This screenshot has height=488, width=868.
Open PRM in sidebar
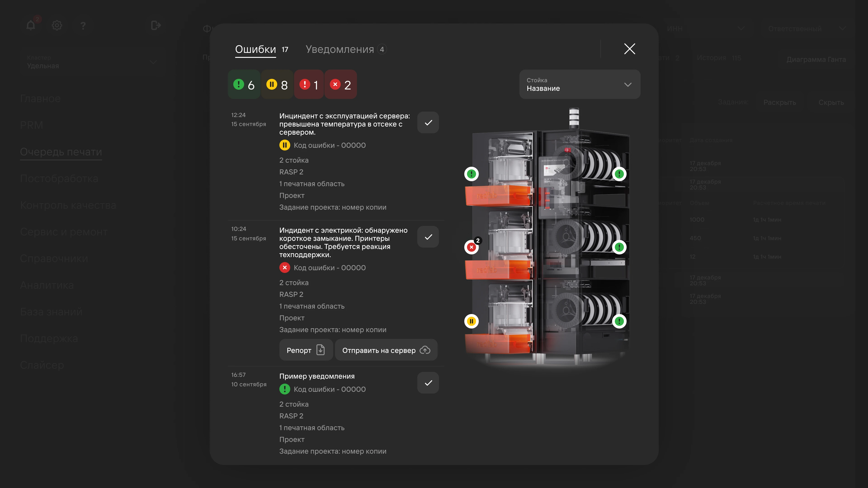31,125
